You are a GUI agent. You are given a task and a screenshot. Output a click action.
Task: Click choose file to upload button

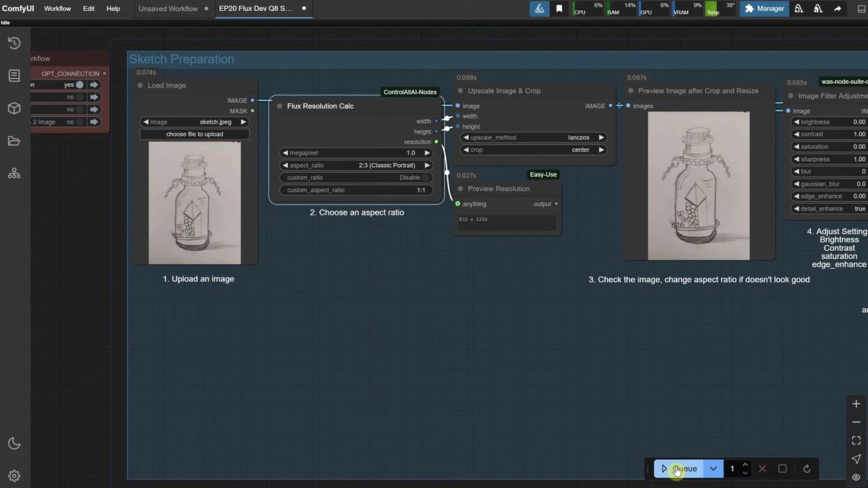coord(195,134)
